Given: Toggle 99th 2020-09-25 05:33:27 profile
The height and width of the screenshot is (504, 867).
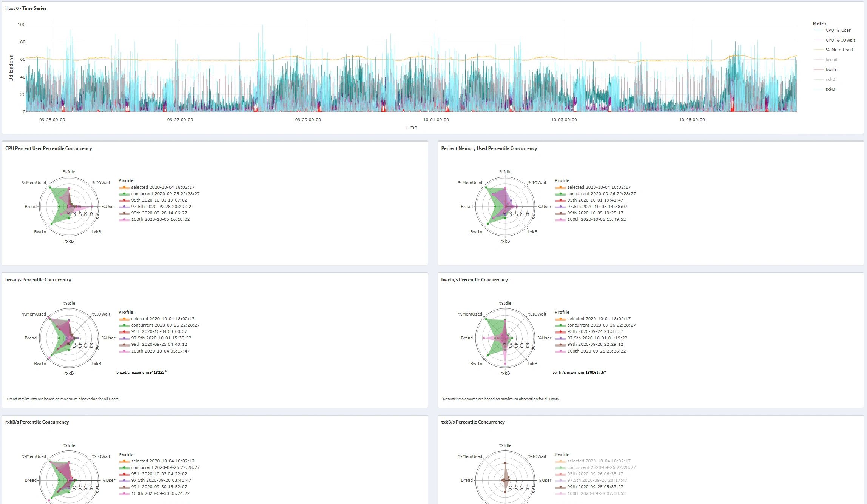Looking at the screenshot, I should pos(589,487).
